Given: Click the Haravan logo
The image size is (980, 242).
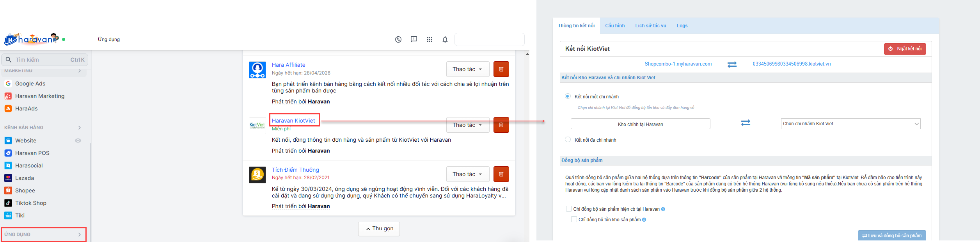Looking at the screenshot, I should point(31,39).
